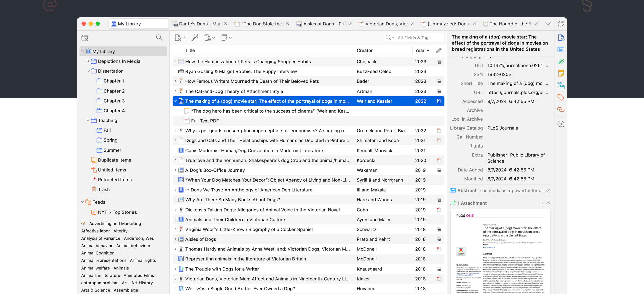Click the All Fields & Tags search field
This screenshot has height=294, width=644.
[x=419, y=38]
